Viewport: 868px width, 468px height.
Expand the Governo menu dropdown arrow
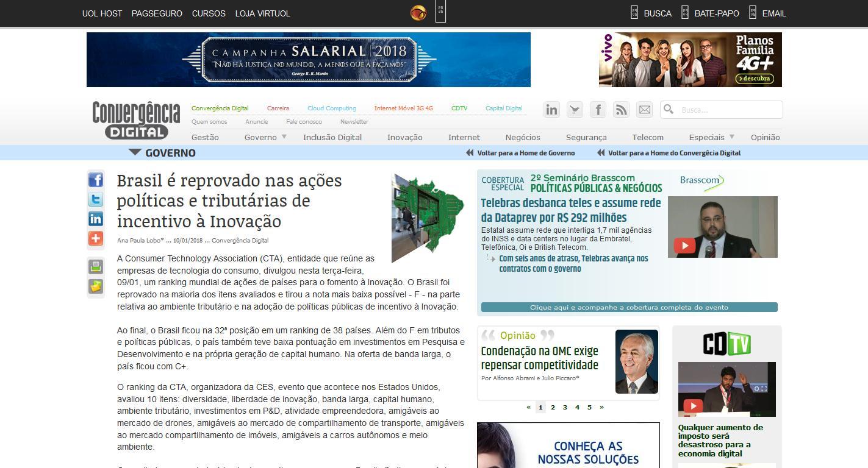click(284, 136)
